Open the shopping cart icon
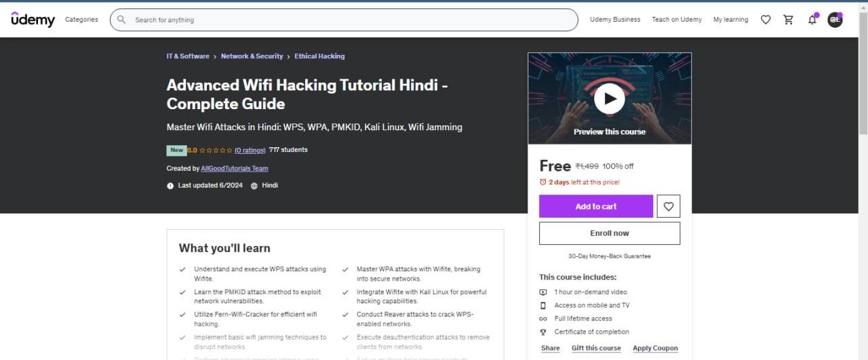Image resolution: width=868 pixels, height=360 pixels. point(789,20)
